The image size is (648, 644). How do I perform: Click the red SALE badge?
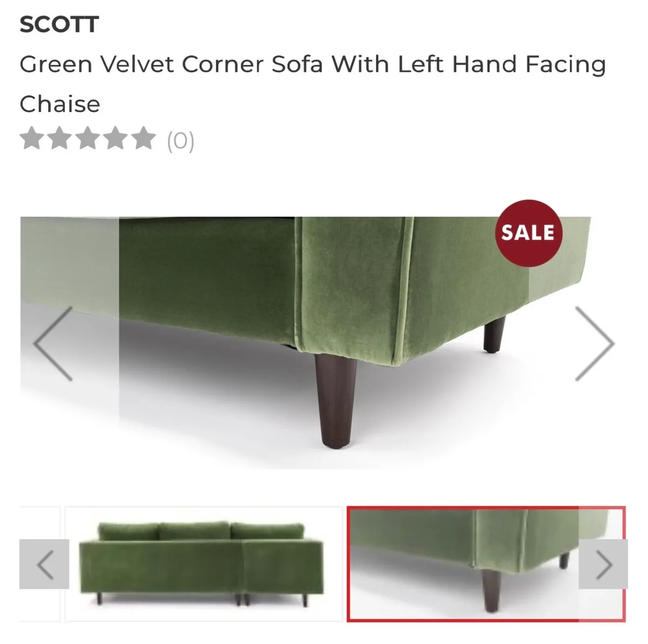(528, 233)
